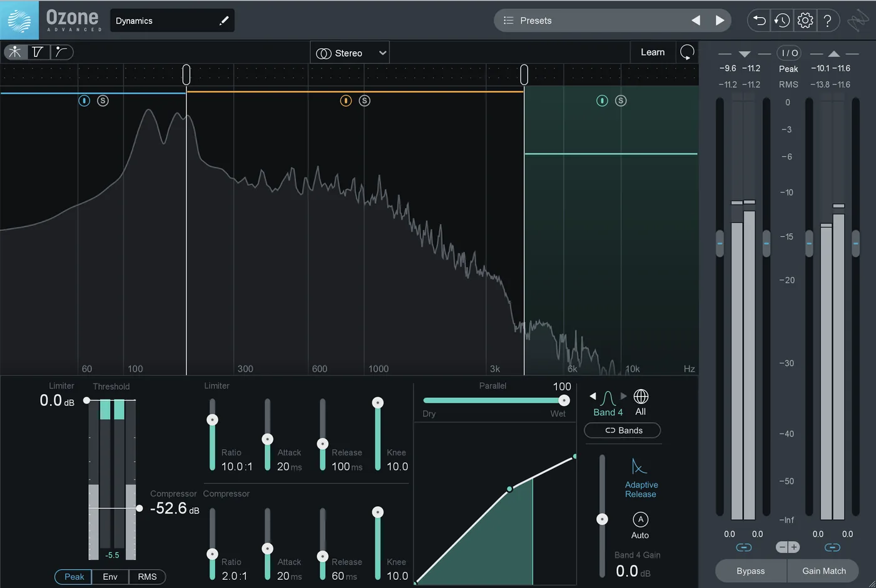This screenshot has width=876, height=588.
Task: Open the help question mark
Action: (828, 21)
